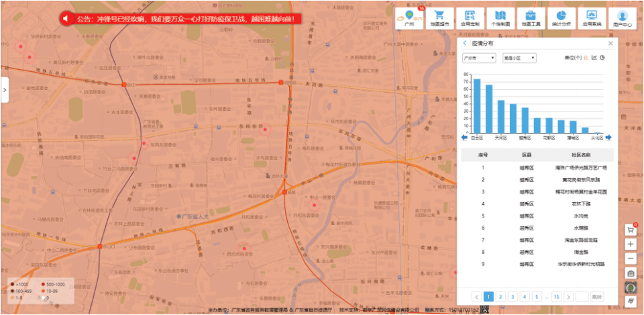Click the 跳转 jump button

[x=597, y=296]
